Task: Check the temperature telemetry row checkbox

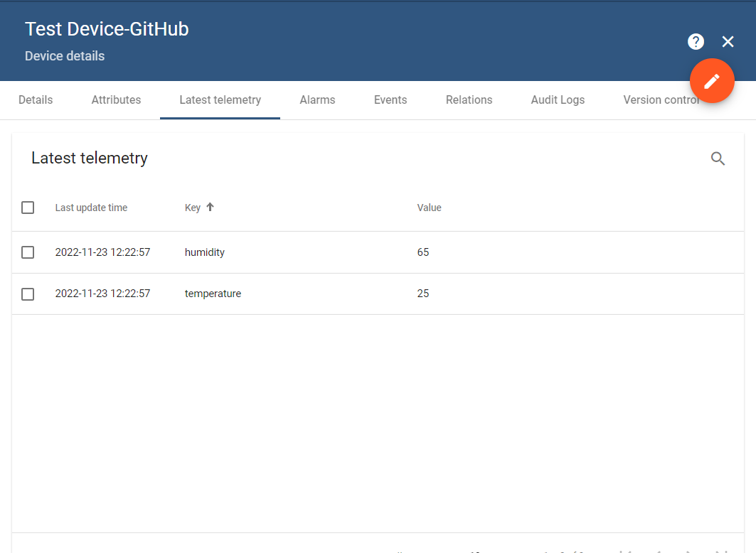Action: [x=28, y=294]
